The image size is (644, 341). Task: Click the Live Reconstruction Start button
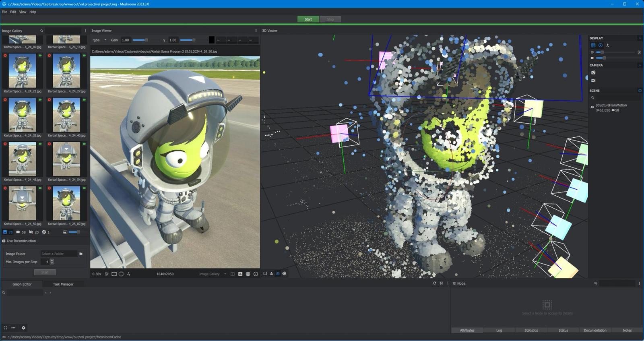(x=45, y=272)
